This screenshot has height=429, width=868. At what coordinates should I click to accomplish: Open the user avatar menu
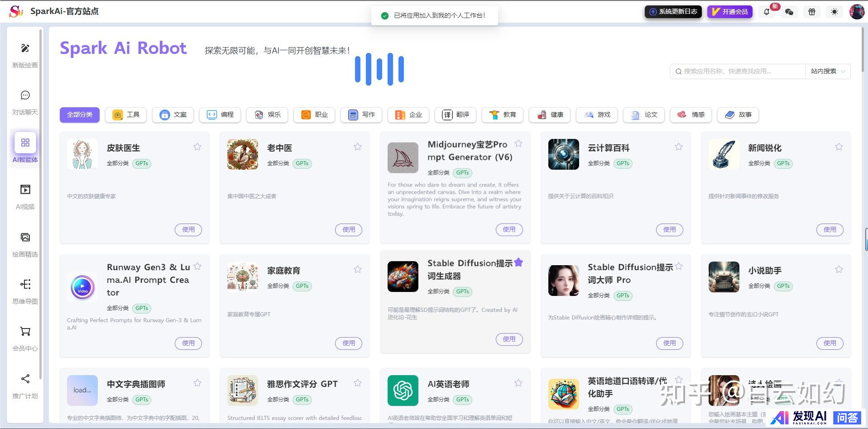856,12
